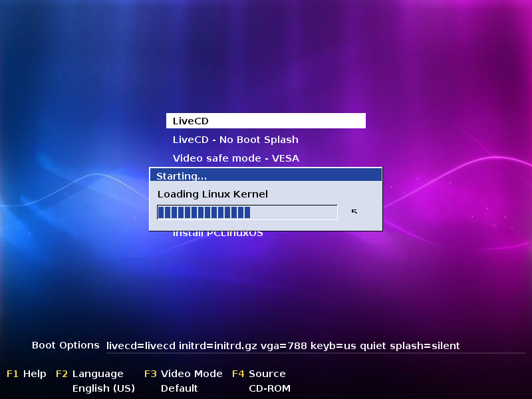Select Video safe mode - VESA
Viewport: 532px width, 399px height.
[236, 158]
